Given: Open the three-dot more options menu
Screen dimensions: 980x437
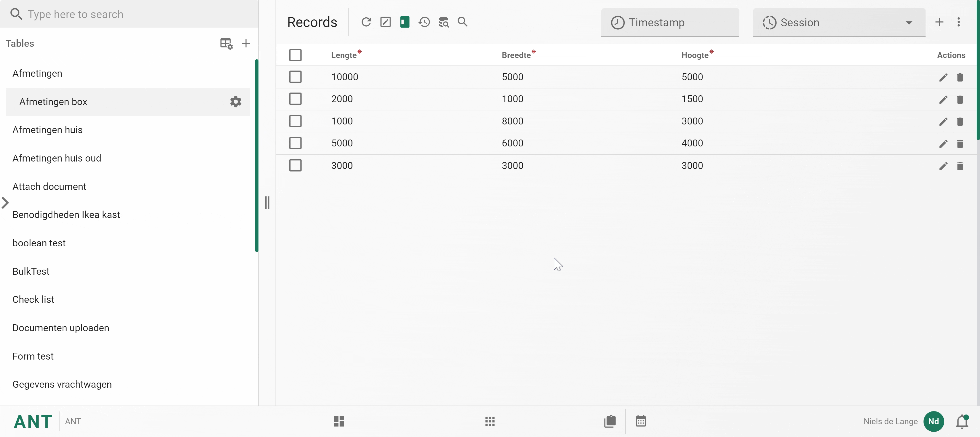Looking at the screenshot, I should click(959, 22).
